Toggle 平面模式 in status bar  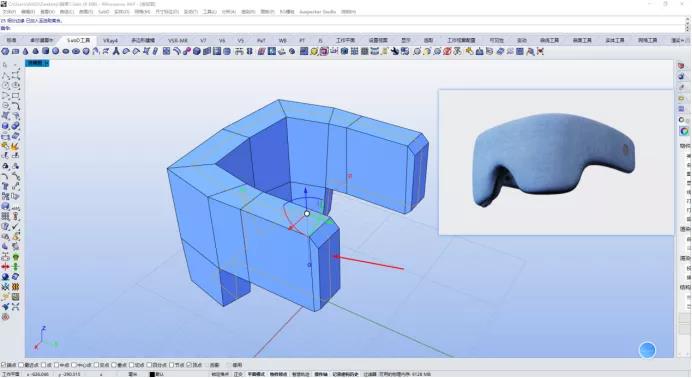(x=256, y=374)
